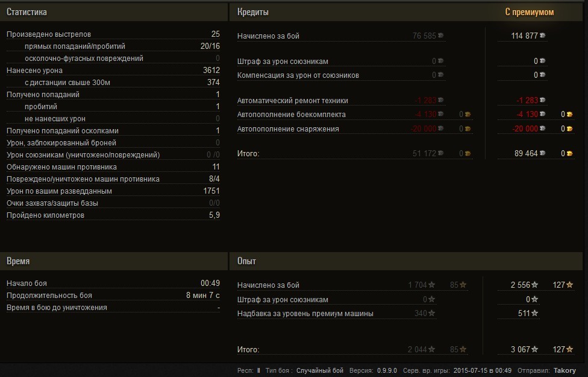Image resolution: width=588 pixels, height=377 pixels.
Task: Click the silver star beside 2 556
Action: pos(535,285)
